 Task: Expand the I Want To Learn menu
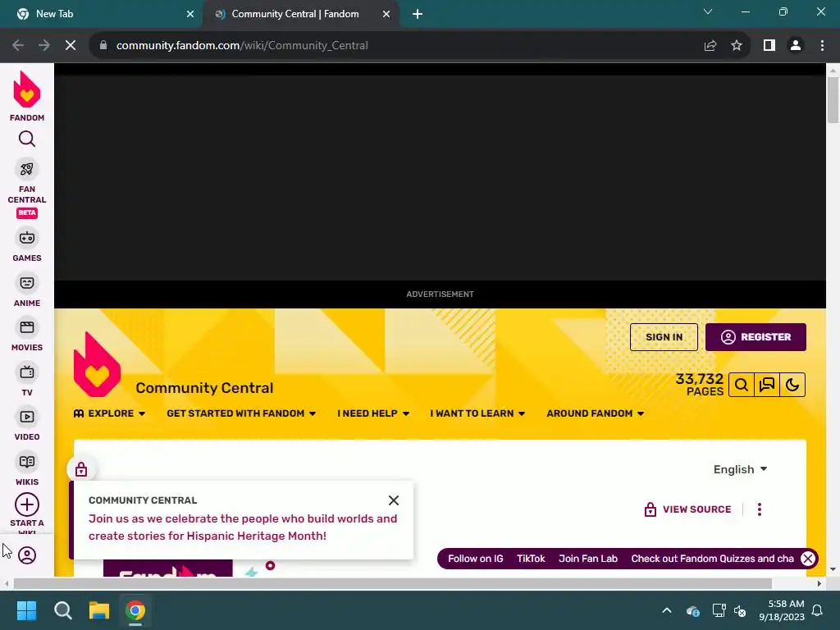[477, 413]
